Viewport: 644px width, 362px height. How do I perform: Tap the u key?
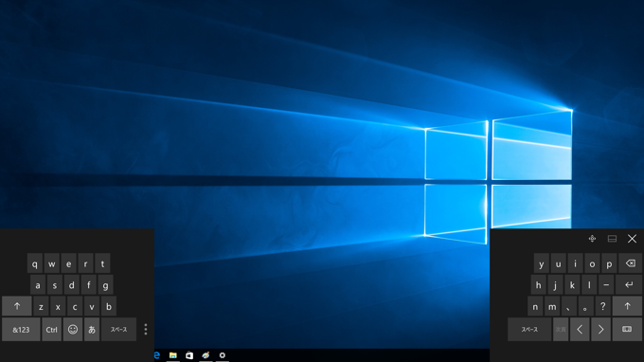(x=558, y=263)
